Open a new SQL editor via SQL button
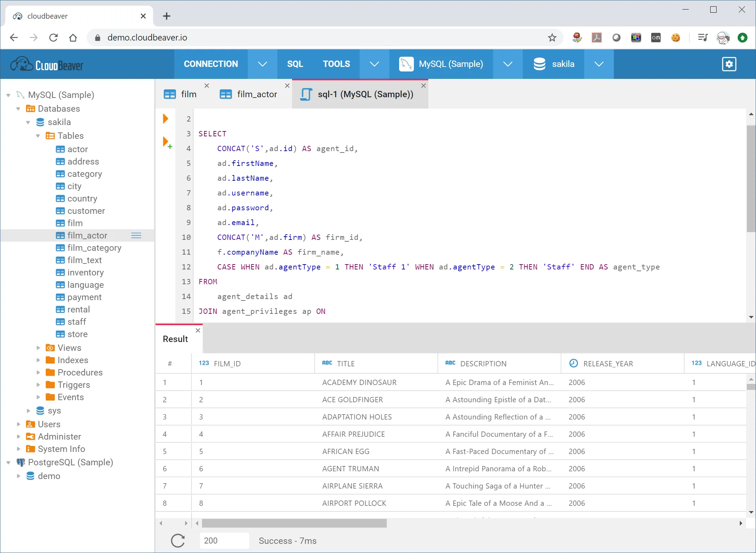756x553 pixels. (x=295, y=64)
